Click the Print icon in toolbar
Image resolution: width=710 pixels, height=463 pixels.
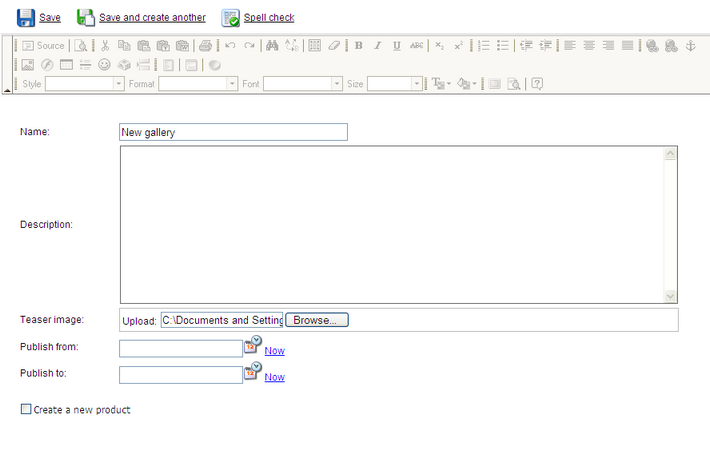tap(205, 46)
